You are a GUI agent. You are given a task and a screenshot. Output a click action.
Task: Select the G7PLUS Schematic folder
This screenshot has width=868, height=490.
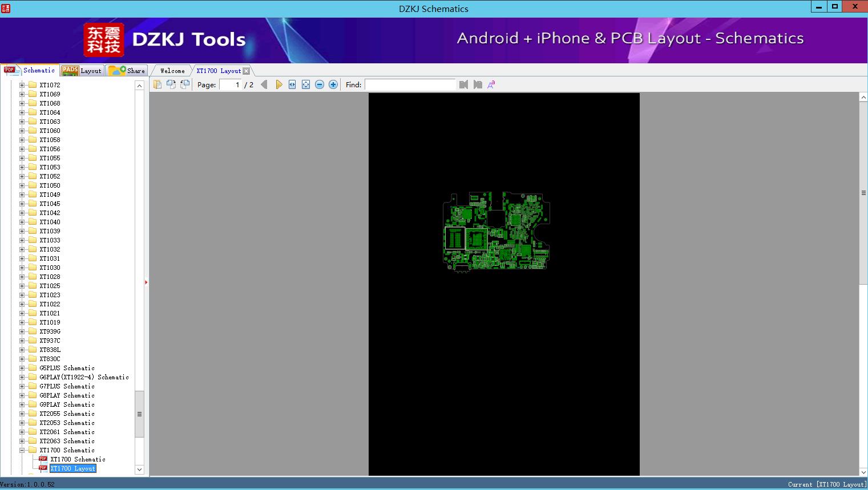pyautogui.click(x=67, y=386)
